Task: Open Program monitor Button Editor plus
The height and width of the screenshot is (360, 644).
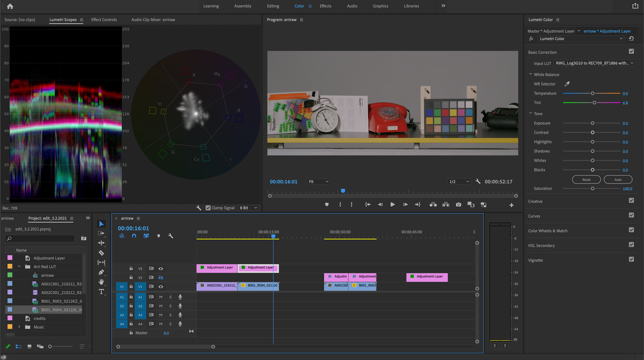Action: (512, 205)
